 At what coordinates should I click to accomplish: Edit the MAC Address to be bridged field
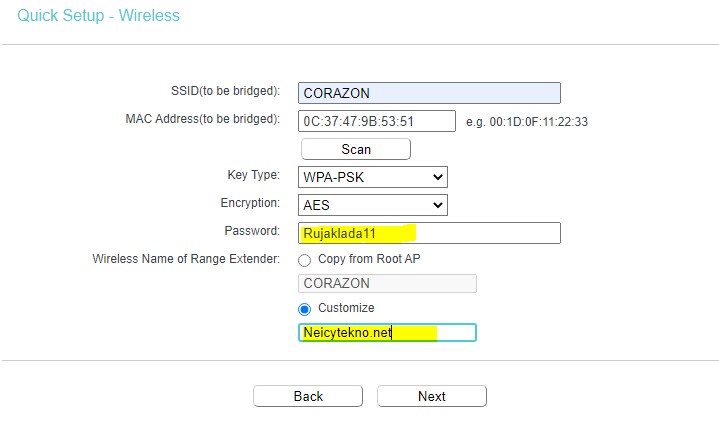[x=376, y=121]
